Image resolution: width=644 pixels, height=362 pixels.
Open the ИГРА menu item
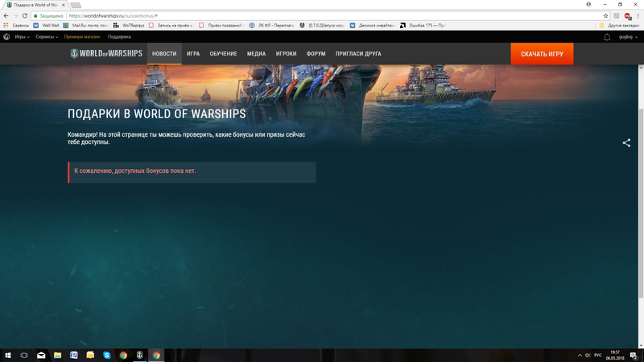click(193, 54)
